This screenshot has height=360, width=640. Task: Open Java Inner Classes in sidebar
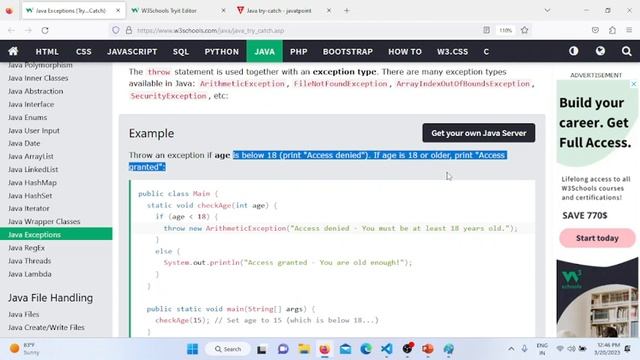pyautogui.click(x=38, y=78)
